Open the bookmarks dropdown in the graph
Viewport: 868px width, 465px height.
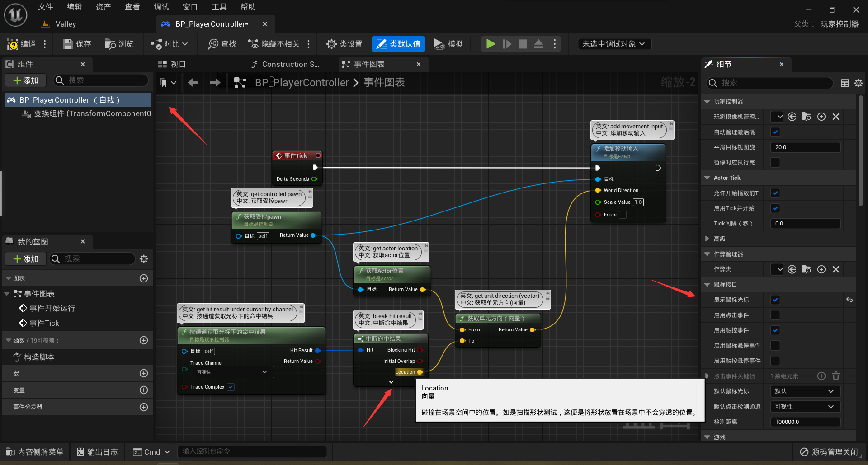(167, 83)
